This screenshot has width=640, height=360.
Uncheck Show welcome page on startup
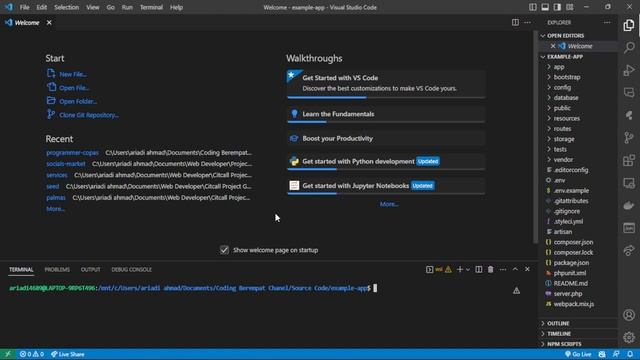(224, 250)
